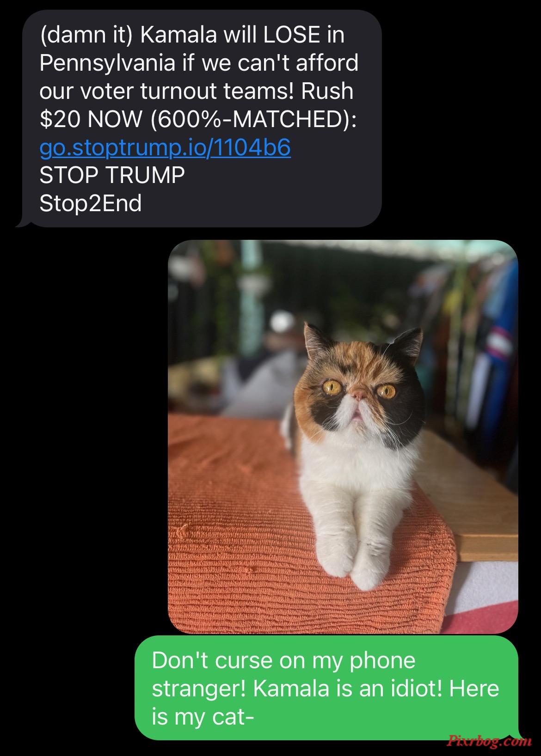Viewport: 541px width, 756px height.
Task: Open the calico cat photo attachment
Action: coord(343,437)
